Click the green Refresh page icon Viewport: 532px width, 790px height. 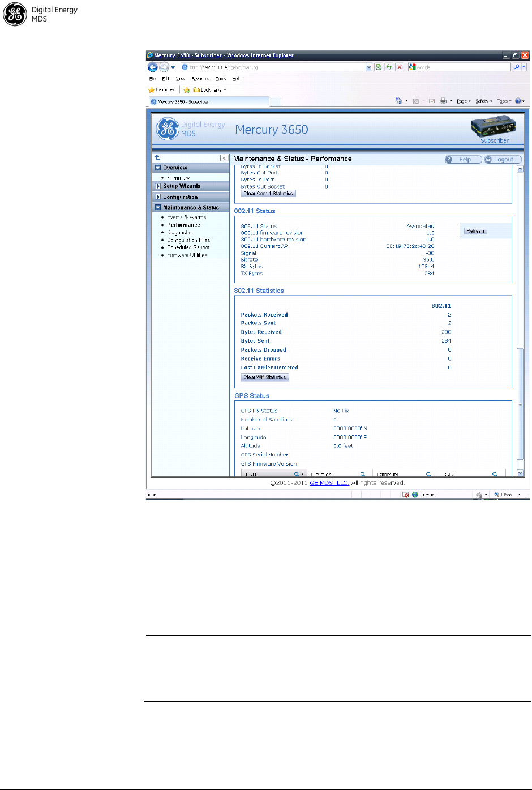point(389,67)
